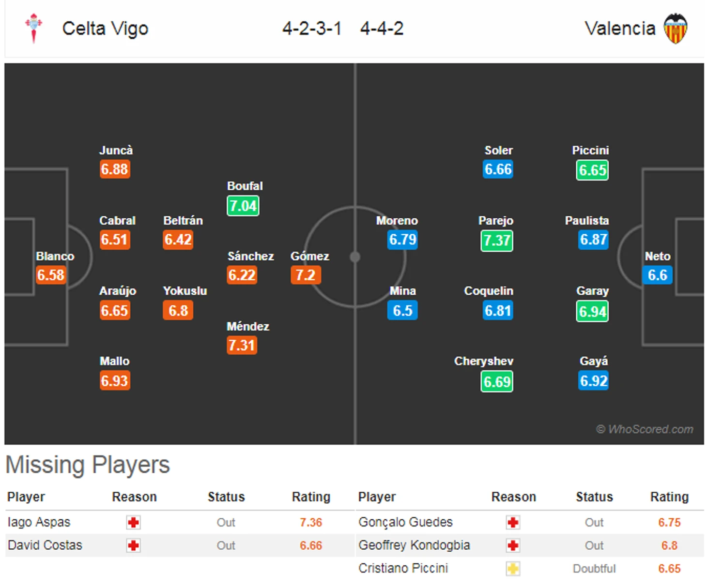Screen dimensions: 707x588
Task: Click the Celta Vigo club crest icon
Action: click(x=34, y=28)
